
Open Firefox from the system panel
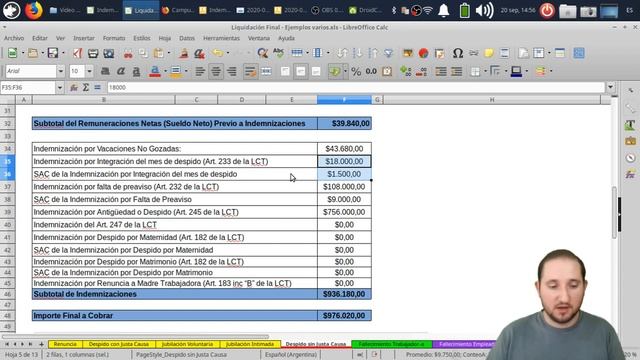pyautogui.click(x=33, y=10)
